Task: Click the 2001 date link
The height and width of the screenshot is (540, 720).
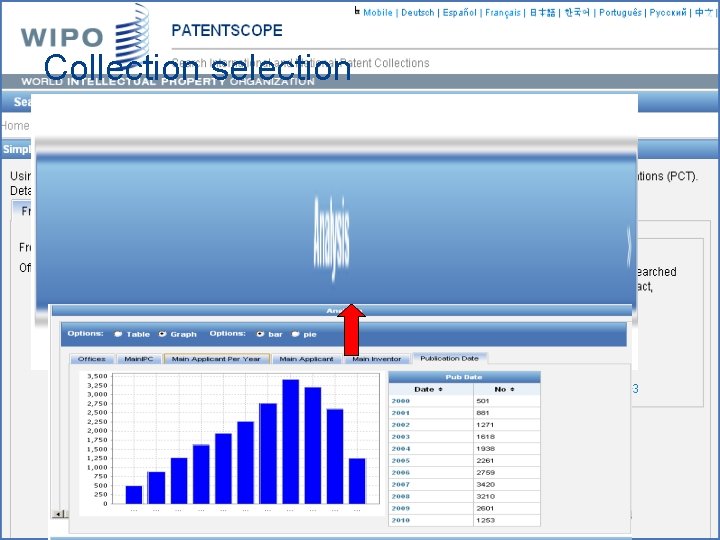Action: [x=400, y=413]
